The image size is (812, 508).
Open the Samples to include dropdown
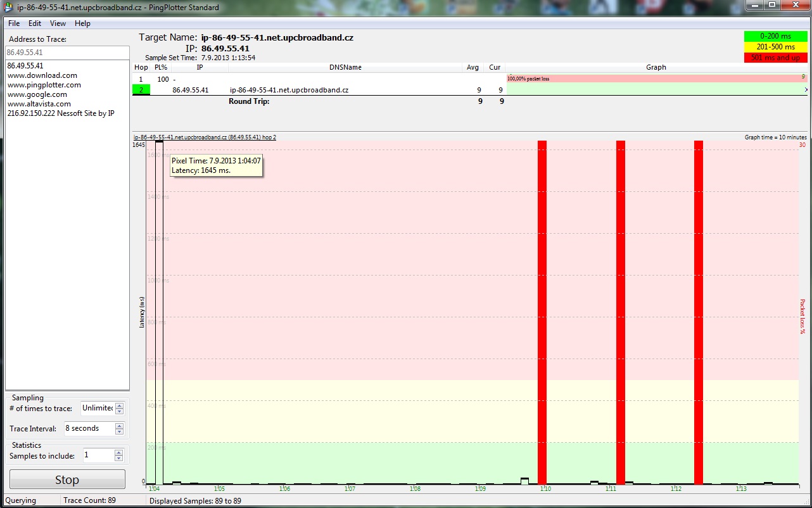click(x=119, y=455)
